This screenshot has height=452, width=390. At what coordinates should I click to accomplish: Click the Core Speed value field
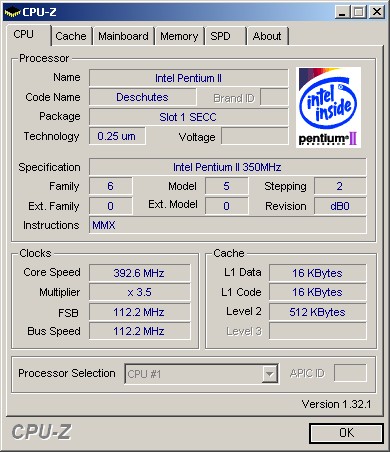[x=140, y=273]
